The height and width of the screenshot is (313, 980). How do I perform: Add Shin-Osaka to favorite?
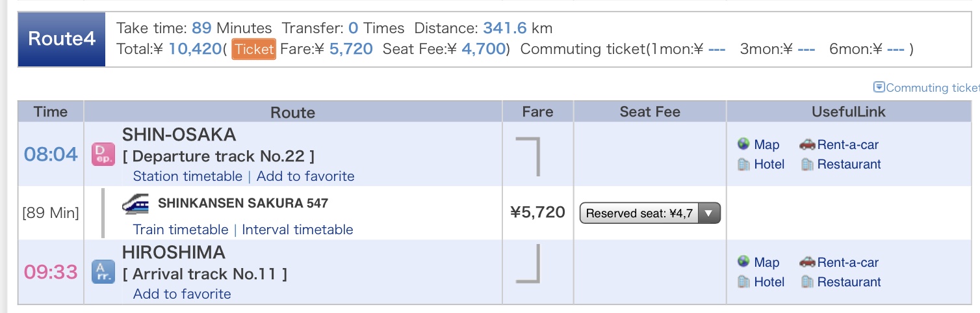[305, 176]
